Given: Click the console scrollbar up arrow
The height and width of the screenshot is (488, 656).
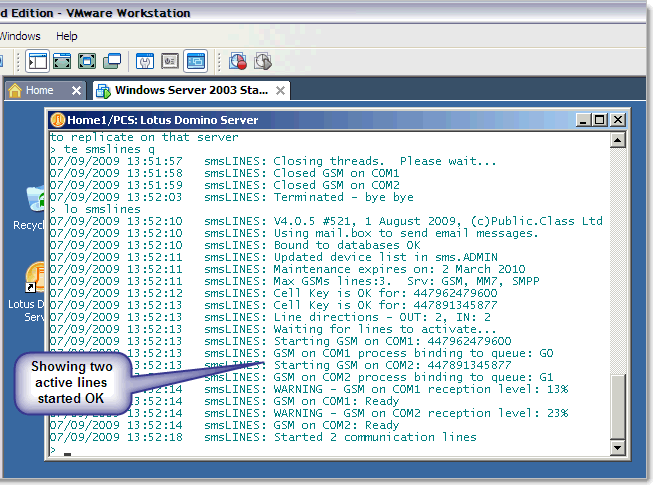Looking at the screenshot, I should point(618,140).
